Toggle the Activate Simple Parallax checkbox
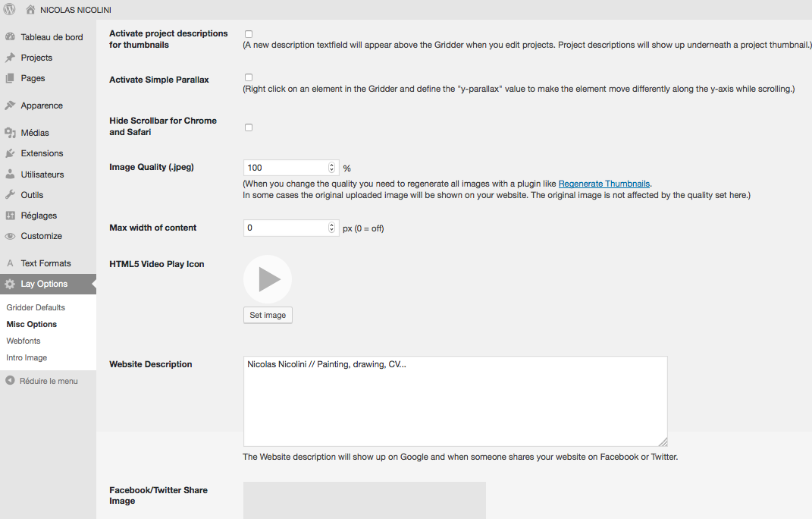Screen dimensions: 812x519 coord(249,77)
